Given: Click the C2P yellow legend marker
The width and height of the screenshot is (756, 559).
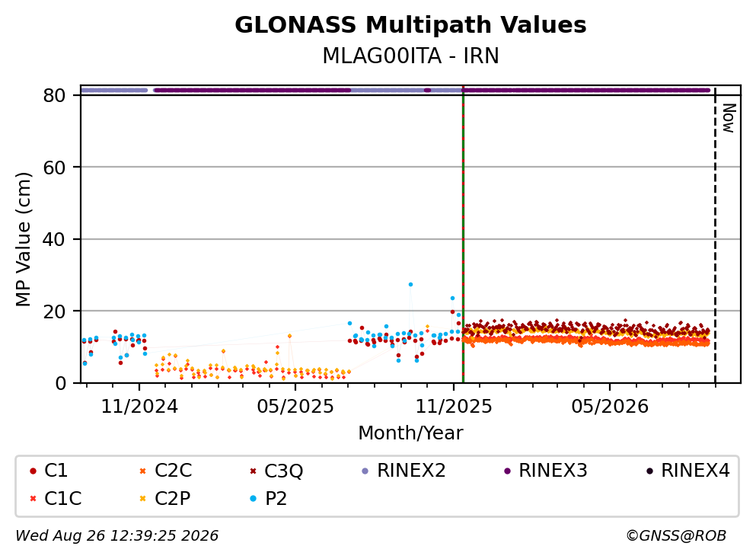Looking at the screenshot, I should click(142, 498).
